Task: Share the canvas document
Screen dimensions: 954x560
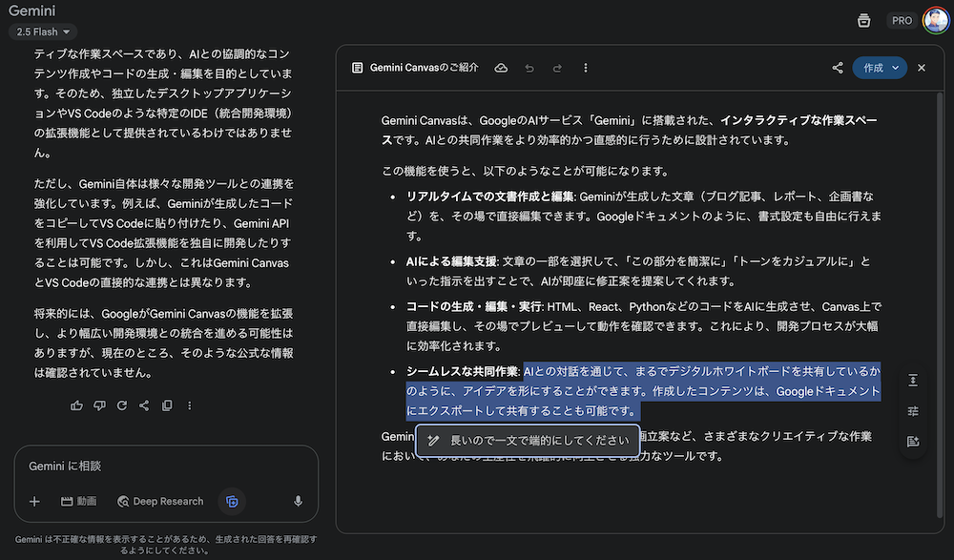Action: [838, 68]
